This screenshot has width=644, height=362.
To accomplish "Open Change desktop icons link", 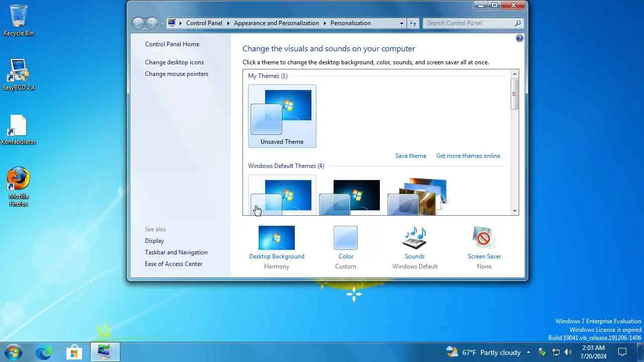I will pyautogui.click(x=174, y=62).
